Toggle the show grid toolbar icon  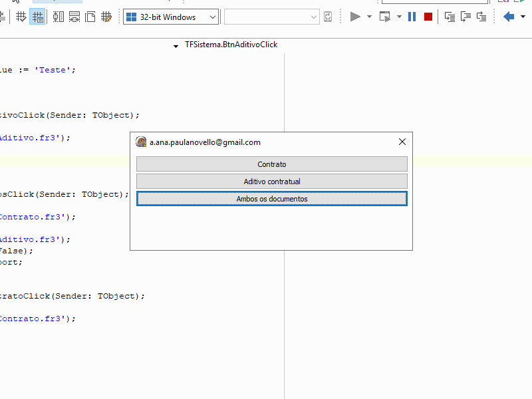(21, 17)
